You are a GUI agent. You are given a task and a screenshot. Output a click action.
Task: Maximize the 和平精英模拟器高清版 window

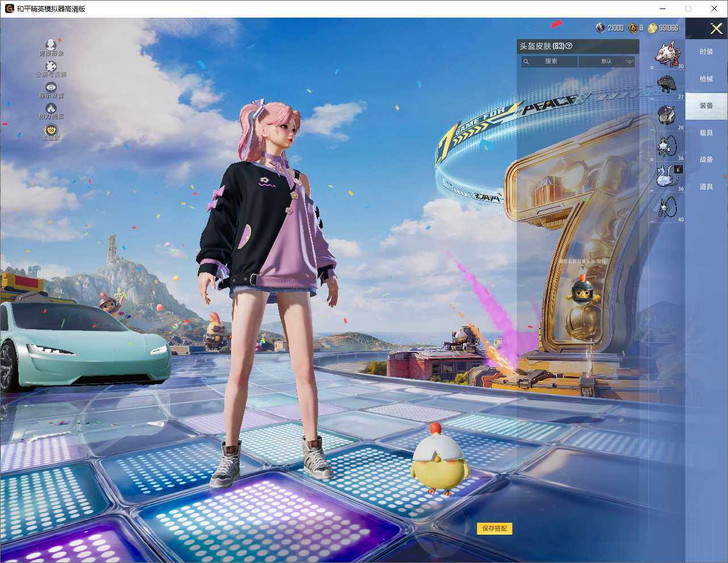coord(688,9)
